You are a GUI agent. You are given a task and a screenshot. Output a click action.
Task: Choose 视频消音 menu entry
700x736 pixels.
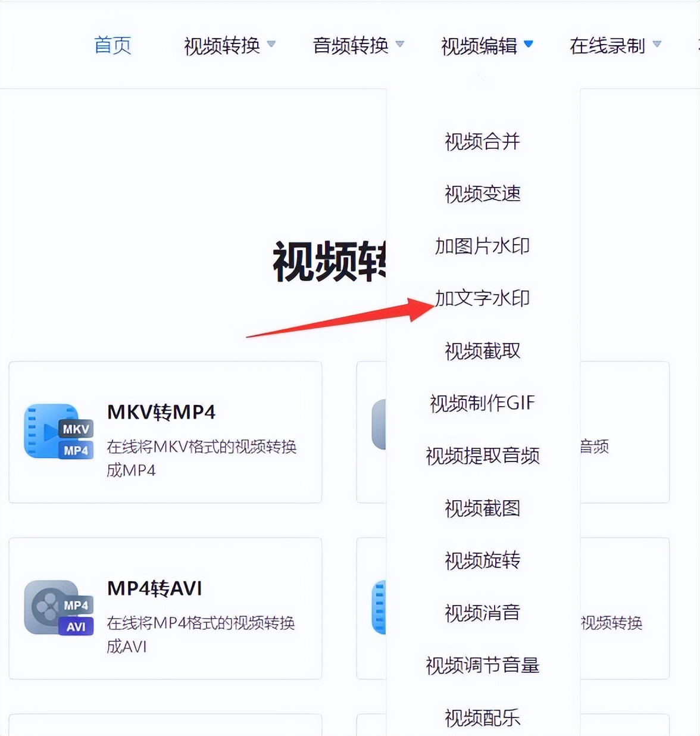pos(483,613)
